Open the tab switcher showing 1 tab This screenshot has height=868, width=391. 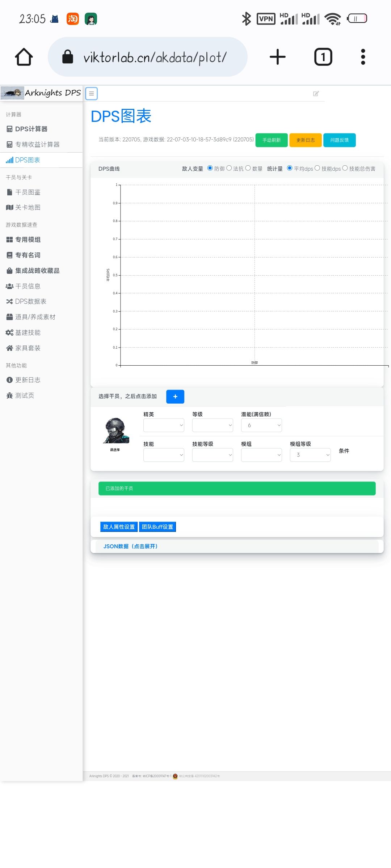point(323,57)
